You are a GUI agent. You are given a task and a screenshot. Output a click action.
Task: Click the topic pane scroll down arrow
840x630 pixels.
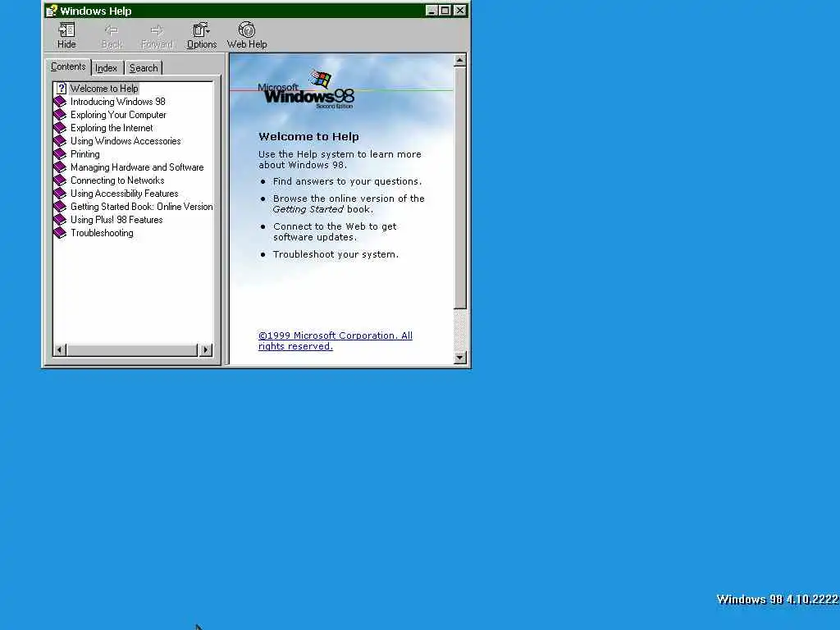[459, 358]
